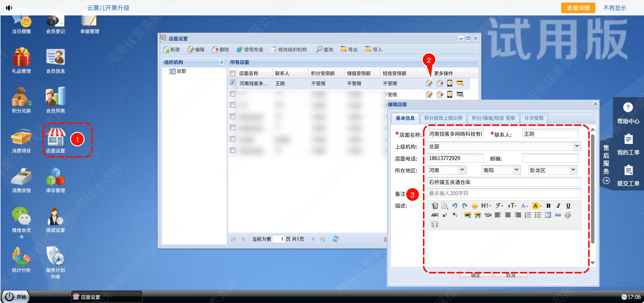The width and height of the screenshot is (644, 303).
Task: Switch to 计次受限 tab
Action: tap(534, 118)
